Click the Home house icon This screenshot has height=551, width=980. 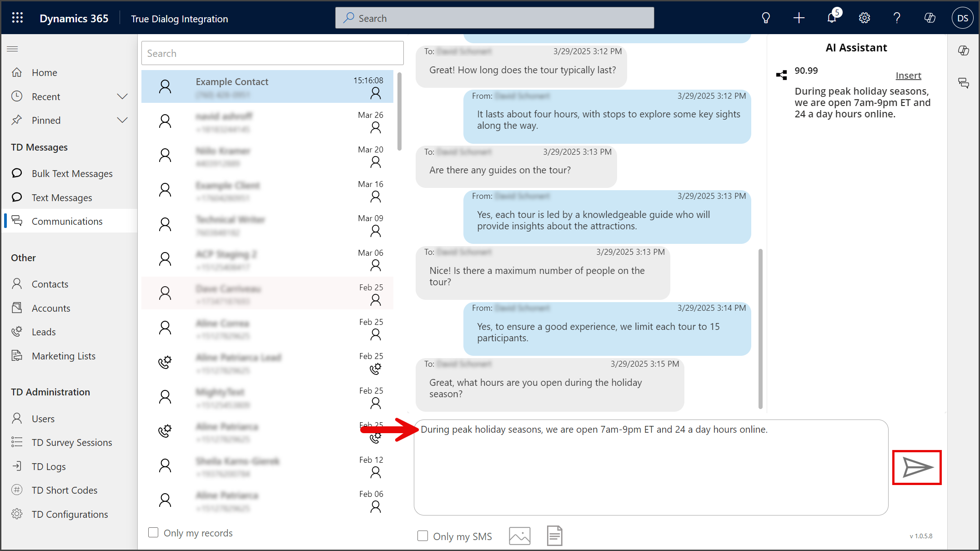click(x=17, y=72)
